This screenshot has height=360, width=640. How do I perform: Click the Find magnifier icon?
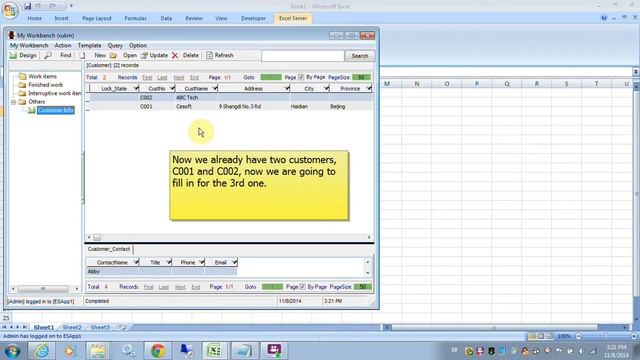[x=48, y=55]
